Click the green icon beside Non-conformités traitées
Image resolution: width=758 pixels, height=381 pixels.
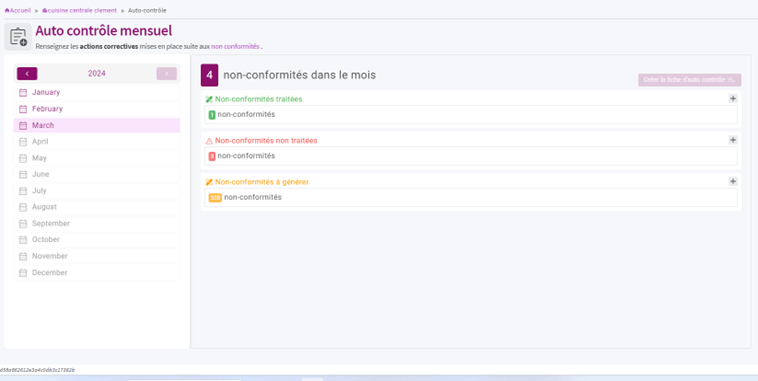tap(209, 99)
